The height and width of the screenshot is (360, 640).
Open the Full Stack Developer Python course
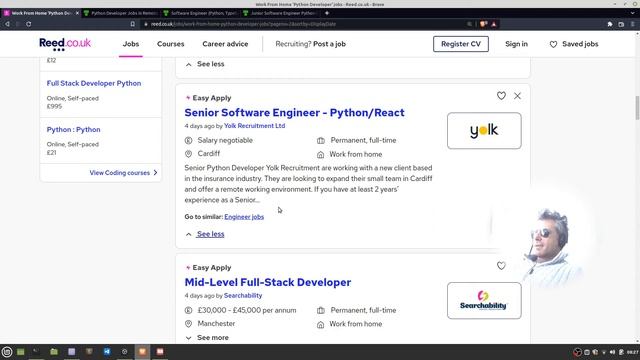click(94, 83)
